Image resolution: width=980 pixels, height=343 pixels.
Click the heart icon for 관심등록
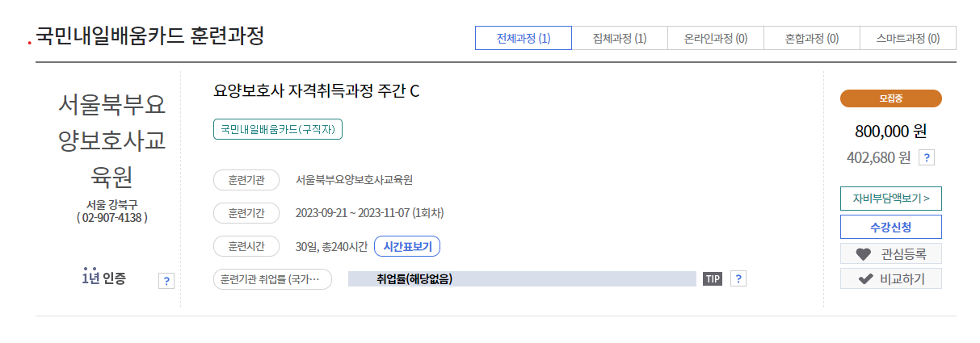click(864, 254)
